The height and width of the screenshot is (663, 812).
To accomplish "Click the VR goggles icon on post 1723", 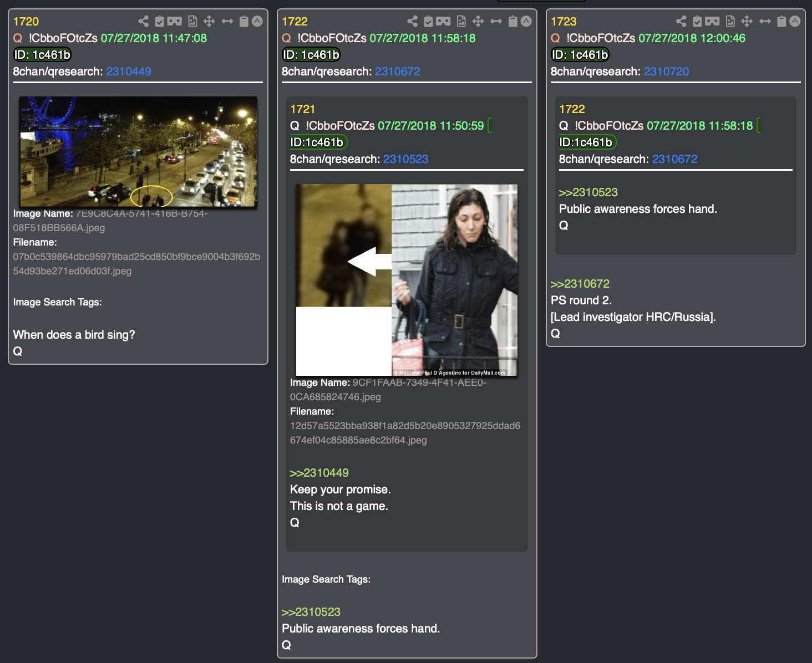I will click(712, 22).
